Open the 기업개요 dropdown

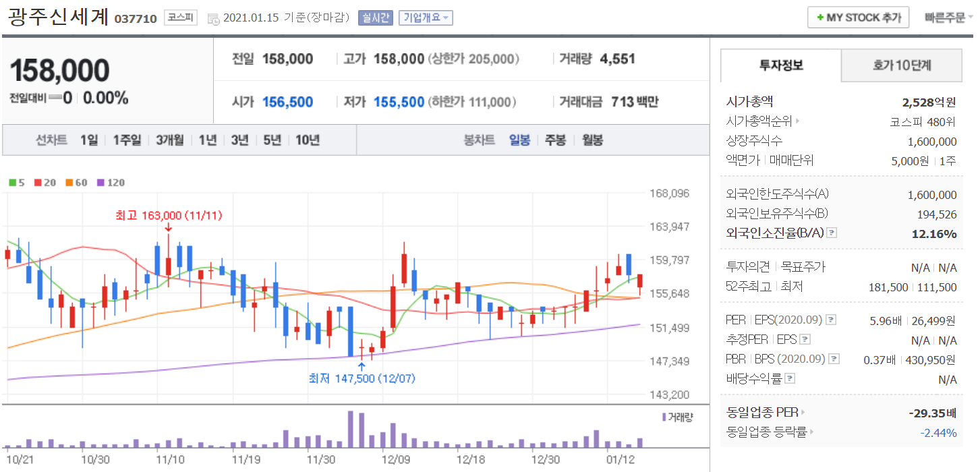tap(426, 18)
